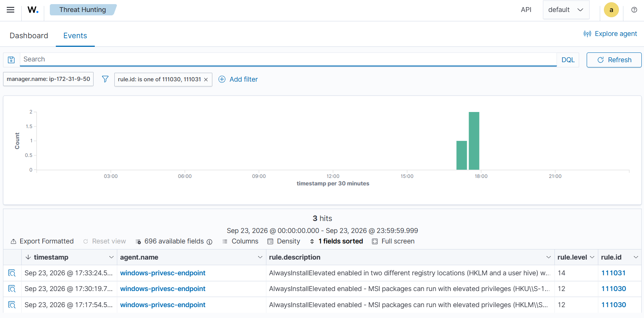Switch to the Dashboard tab
644x318 pixels.
29,36
